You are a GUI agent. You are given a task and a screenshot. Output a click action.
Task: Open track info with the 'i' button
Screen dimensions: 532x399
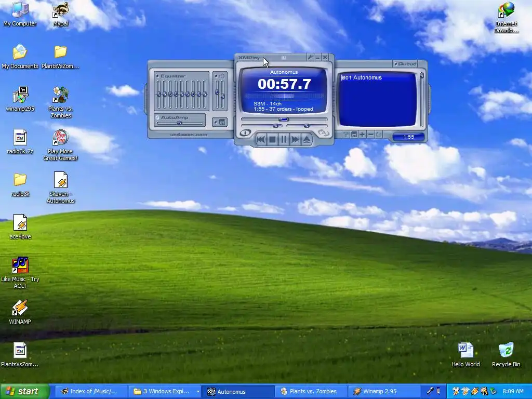point(245,133)
